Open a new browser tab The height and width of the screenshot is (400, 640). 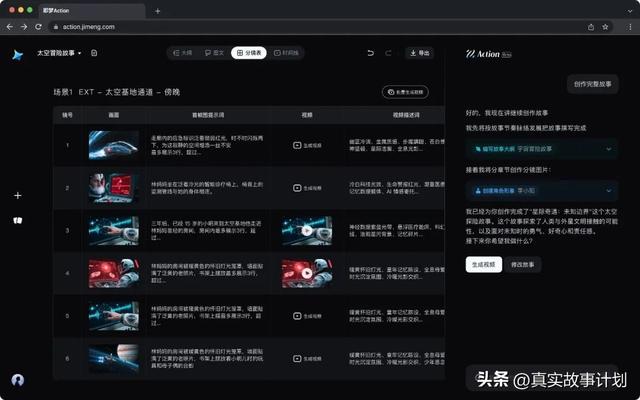[x=158, y=11]
